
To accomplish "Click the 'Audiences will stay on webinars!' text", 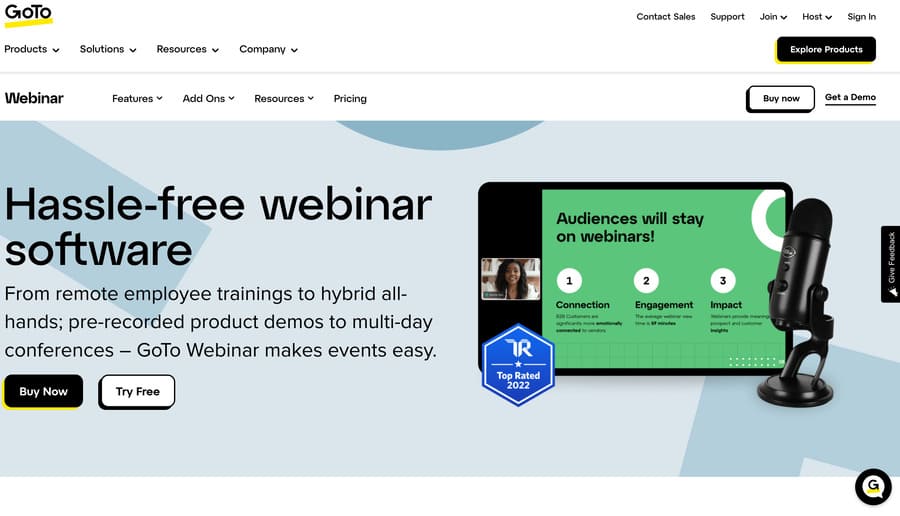I will (x=630, y=227).
